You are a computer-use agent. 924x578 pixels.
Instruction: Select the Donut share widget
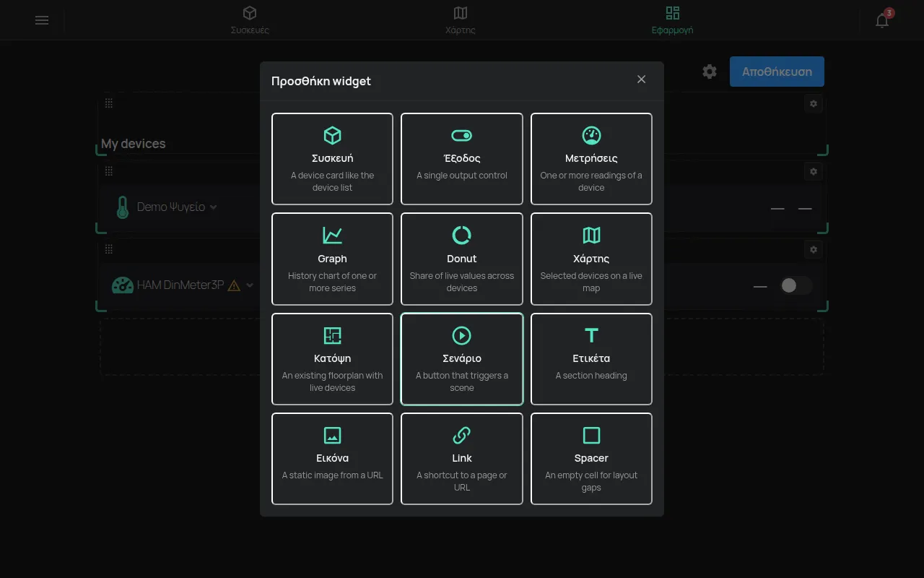tap(462, 259)
